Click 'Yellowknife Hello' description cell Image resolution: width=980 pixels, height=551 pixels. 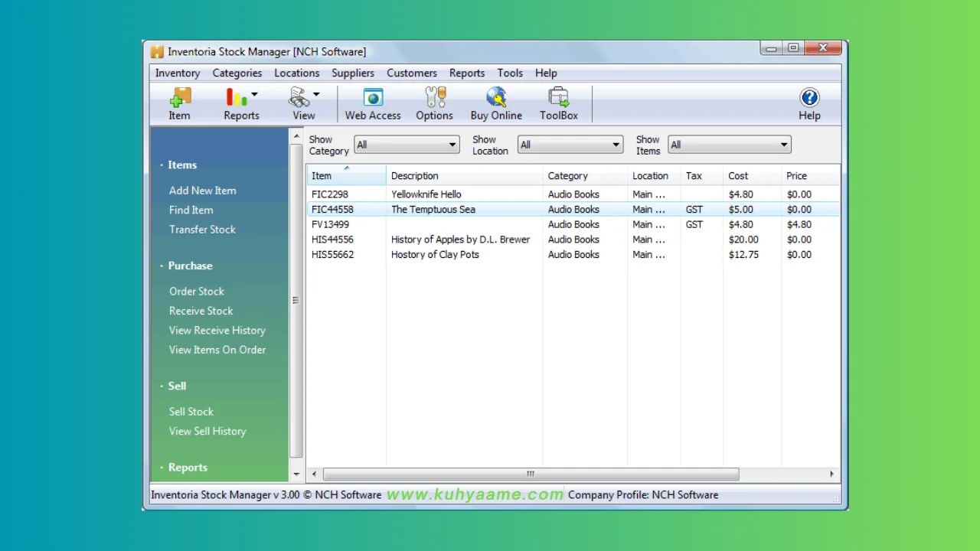[426, 194]
